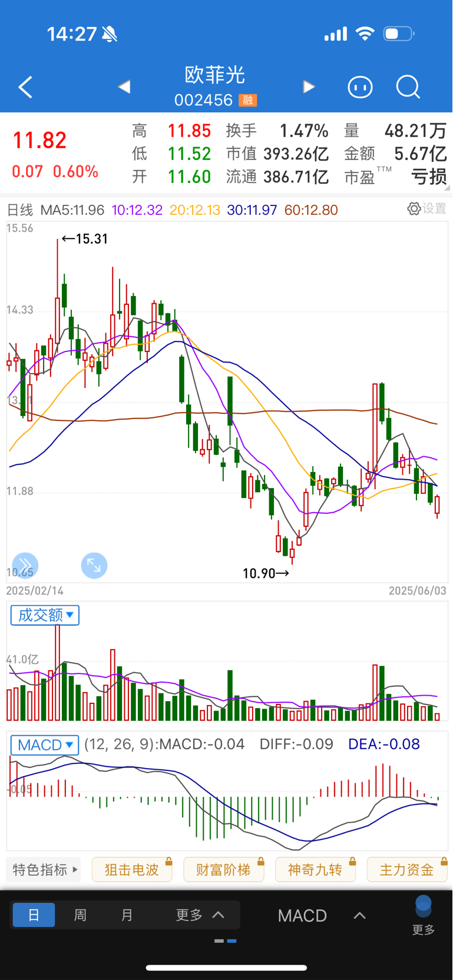Tap the DEA:-0.08 value
The height and width of the screenshot is (980, 453).
(x=384, y=744)
